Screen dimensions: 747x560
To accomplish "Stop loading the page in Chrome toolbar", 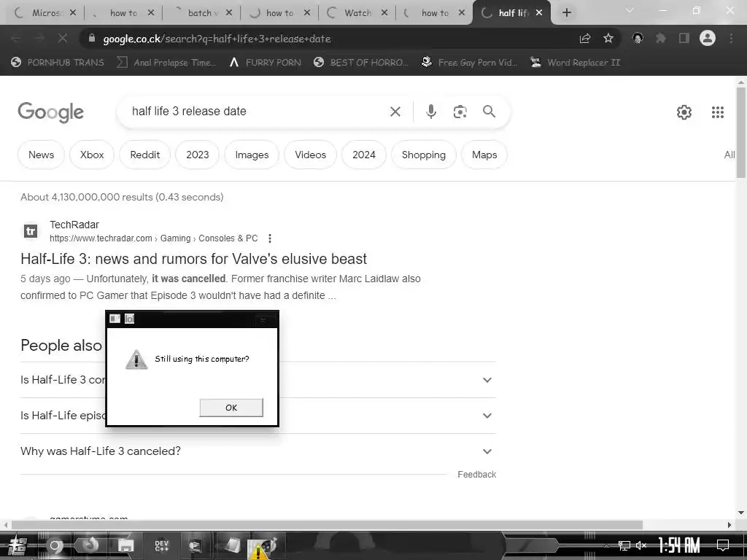I will 63,39.
